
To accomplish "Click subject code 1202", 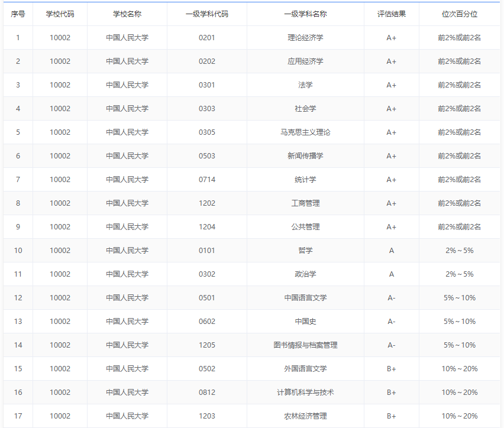I will tap(207, 203).
